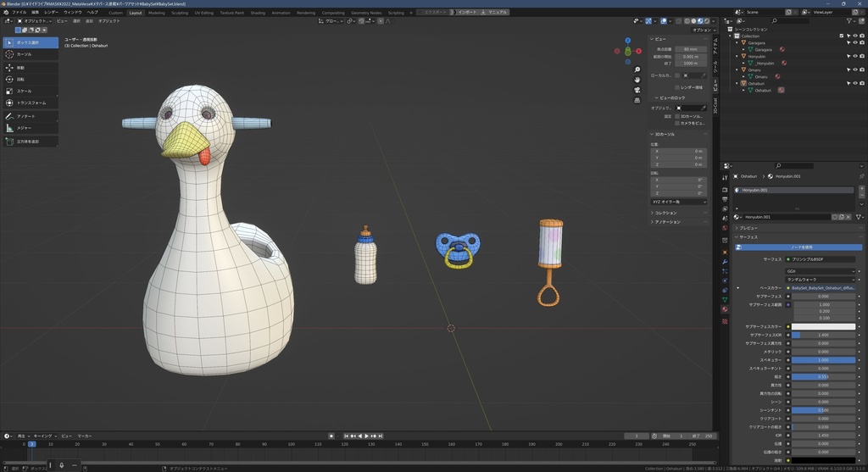The height and width of the screenshot is (472, 868).
Task: Adjust the シーンチント slider at 0.500
Action: click(823, 410)
